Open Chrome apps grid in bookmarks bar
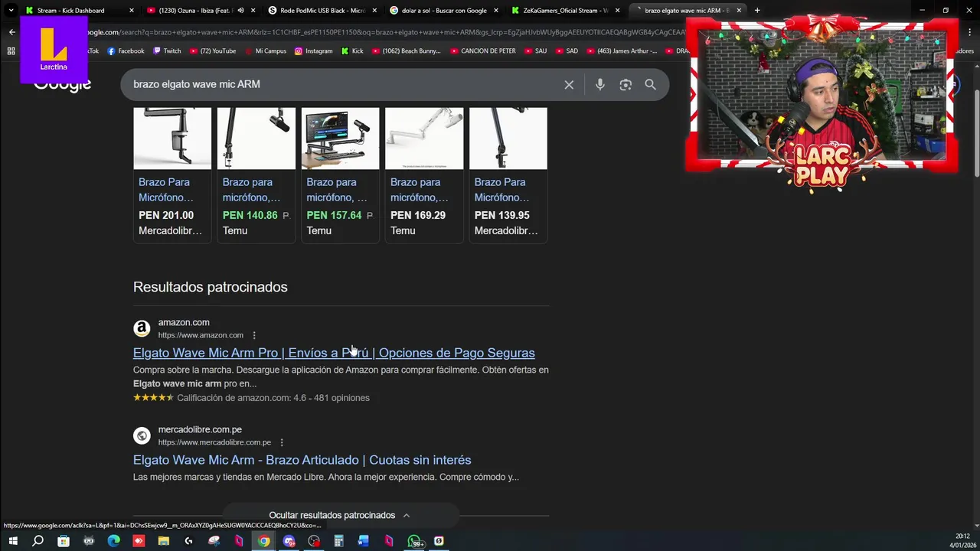Screen dimensions: 980x551 click(x=11, y=51)
